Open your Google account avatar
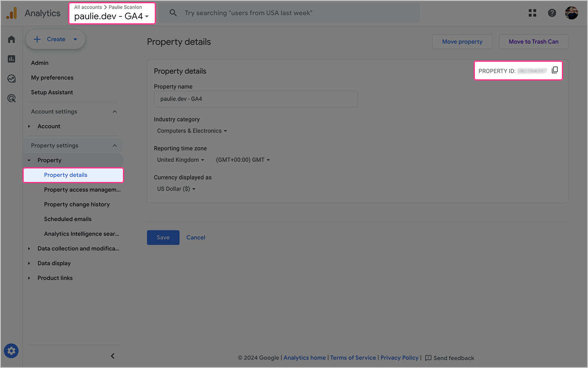 571,13
